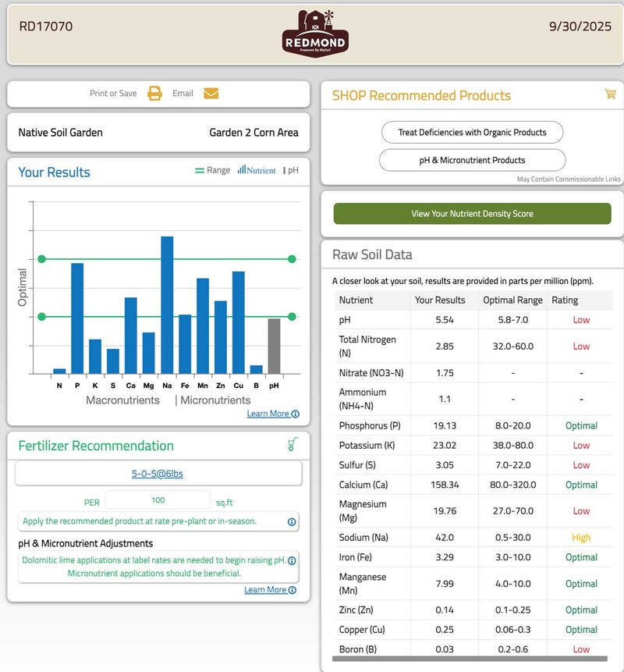Image resolution: width=624 pixels, height=672 pixels.
Task: Click the Optimal Range column header
Action: click(512, 300)
